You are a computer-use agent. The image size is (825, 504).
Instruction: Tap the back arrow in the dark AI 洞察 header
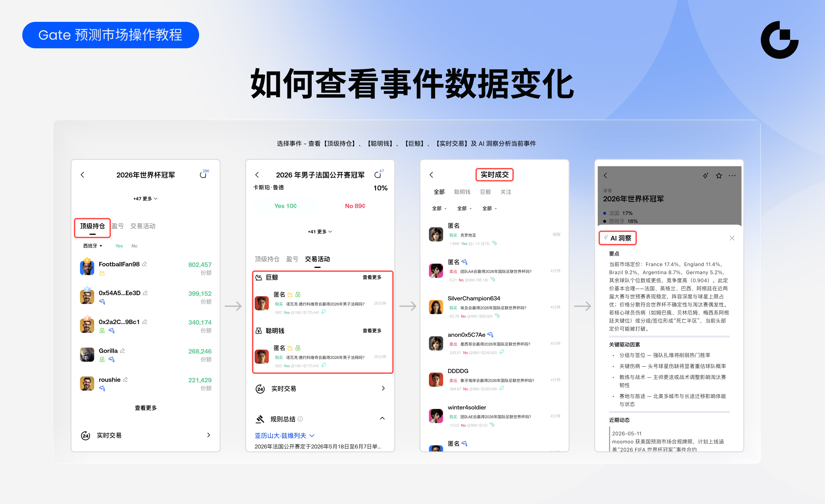click(x=605, y=176)
